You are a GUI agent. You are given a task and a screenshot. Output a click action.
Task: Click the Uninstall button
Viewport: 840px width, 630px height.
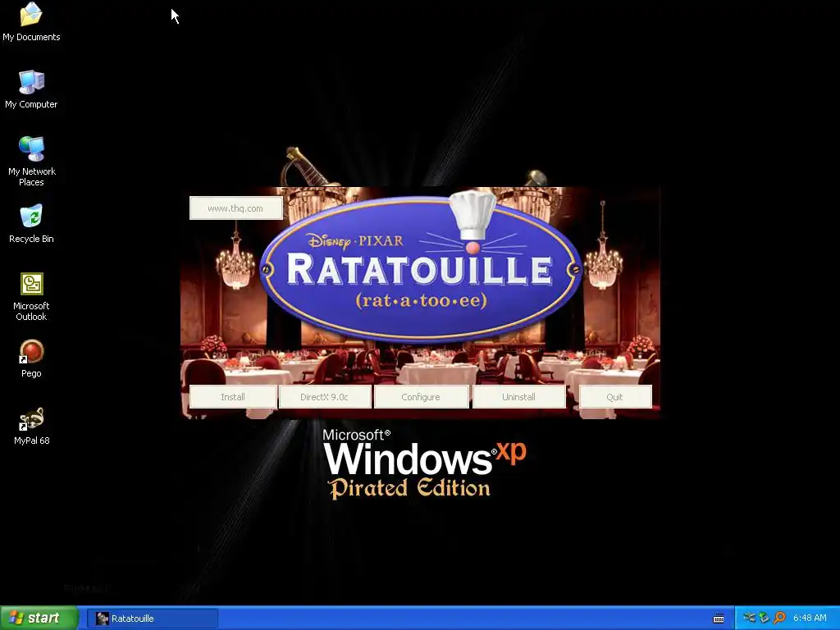(518, 397)
